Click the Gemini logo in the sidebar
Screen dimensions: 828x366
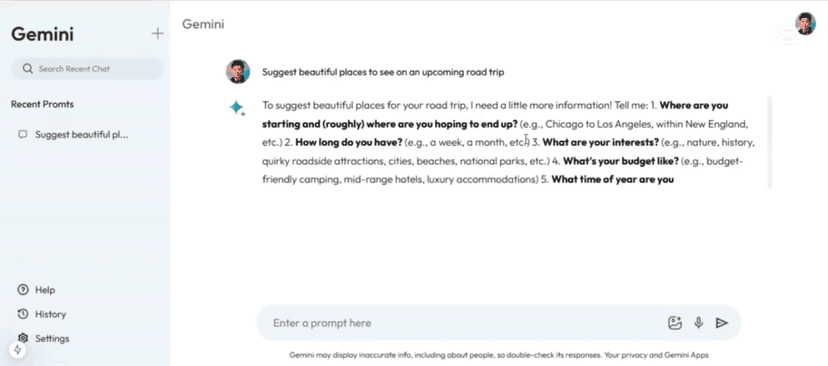tap(42, 34)
